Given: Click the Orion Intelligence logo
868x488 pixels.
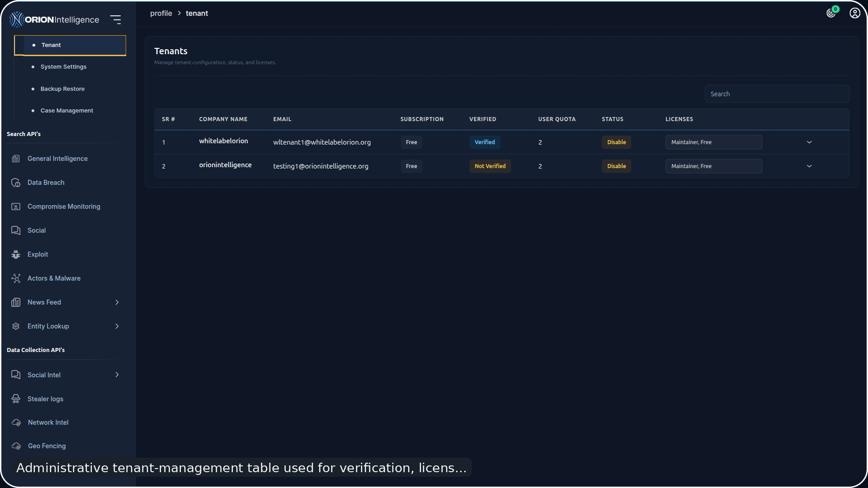Looking at the screenshot, I should click(54, 19).
